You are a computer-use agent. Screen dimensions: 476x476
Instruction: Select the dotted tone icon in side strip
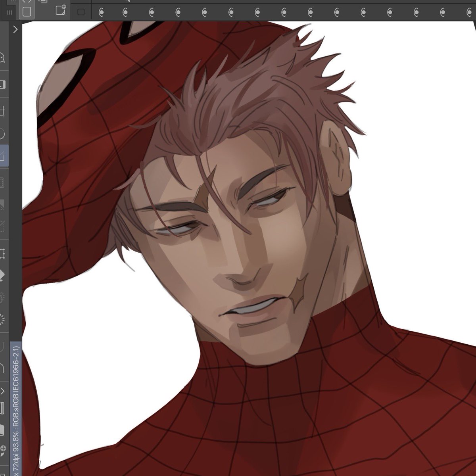[x=2, y=183]
